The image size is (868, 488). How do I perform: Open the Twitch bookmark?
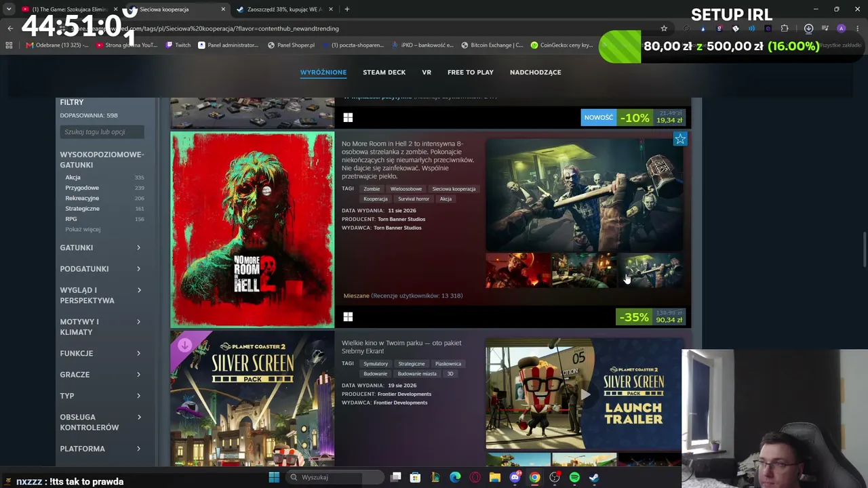pyautogui.click(x=178, y=45)
